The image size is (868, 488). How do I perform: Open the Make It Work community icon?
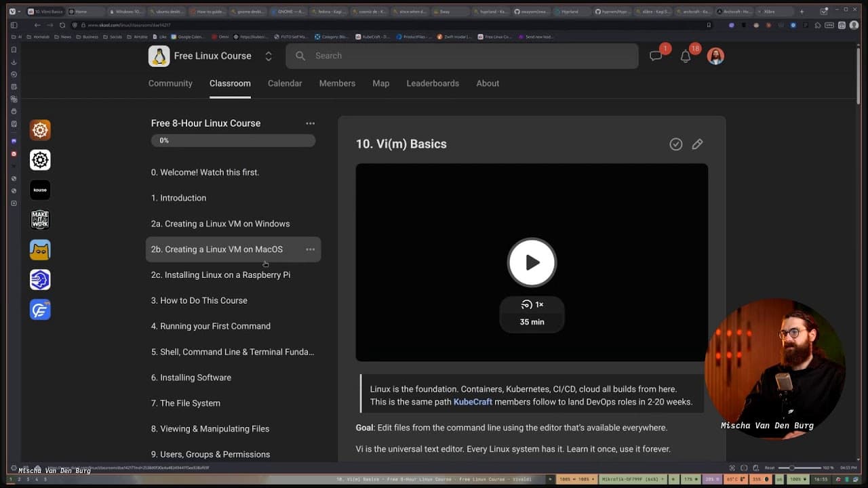[x=40, y=220]
